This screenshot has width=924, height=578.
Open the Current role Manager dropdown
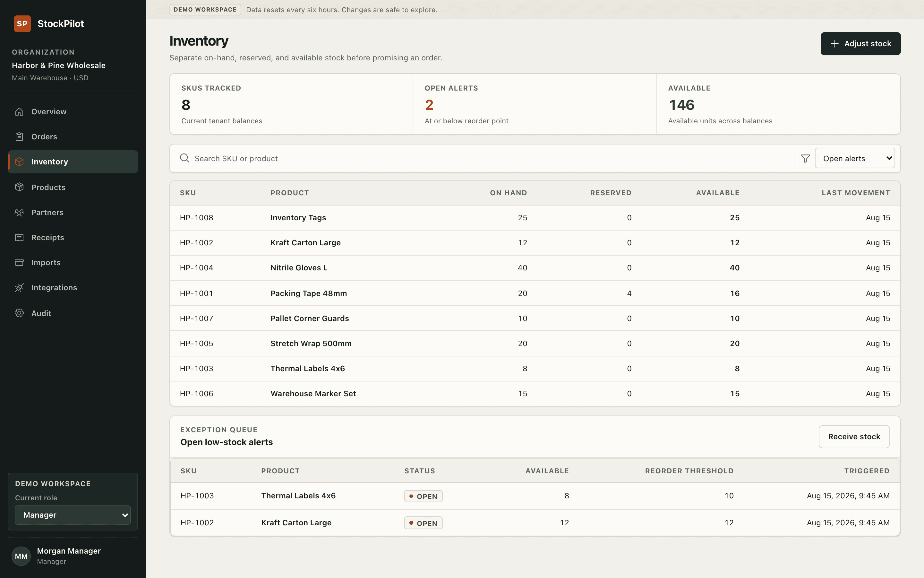(x=73, y=515)
